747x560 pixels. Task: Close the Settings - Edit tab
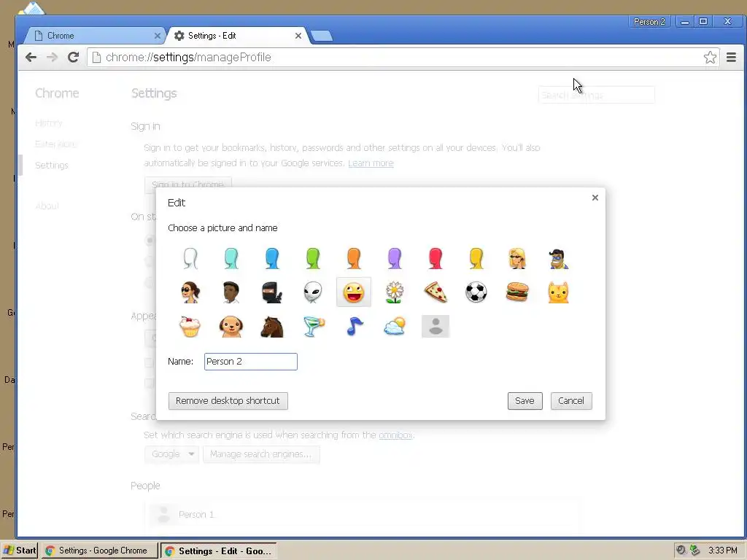tap(298, 36)
